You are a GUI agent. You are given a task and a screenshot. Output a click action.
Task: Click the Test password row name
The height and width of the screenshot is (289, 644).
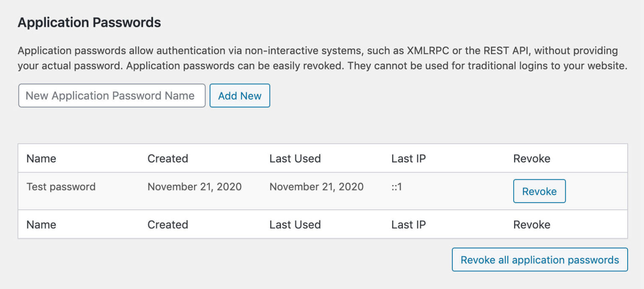point(61,187)
